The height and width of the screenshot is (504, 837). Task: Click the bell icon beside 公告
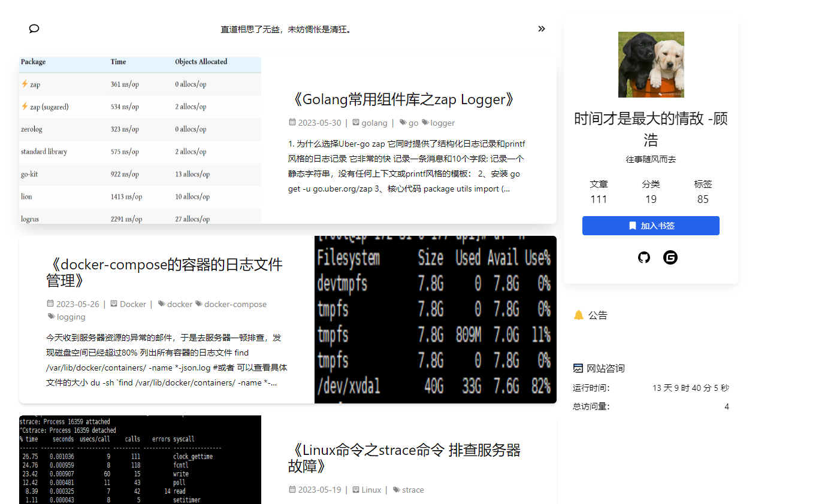pos(578,315)
